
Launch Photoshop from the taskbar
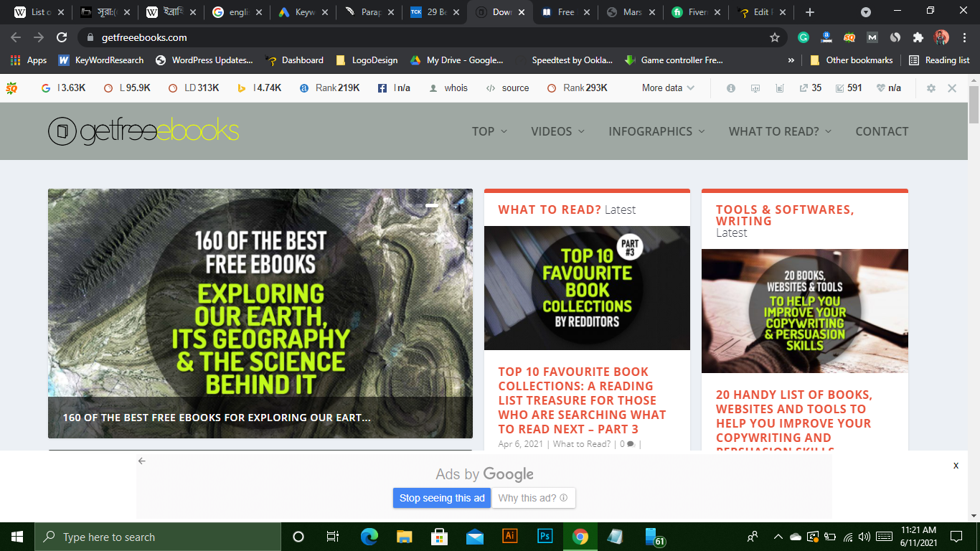tap(545, 537)
